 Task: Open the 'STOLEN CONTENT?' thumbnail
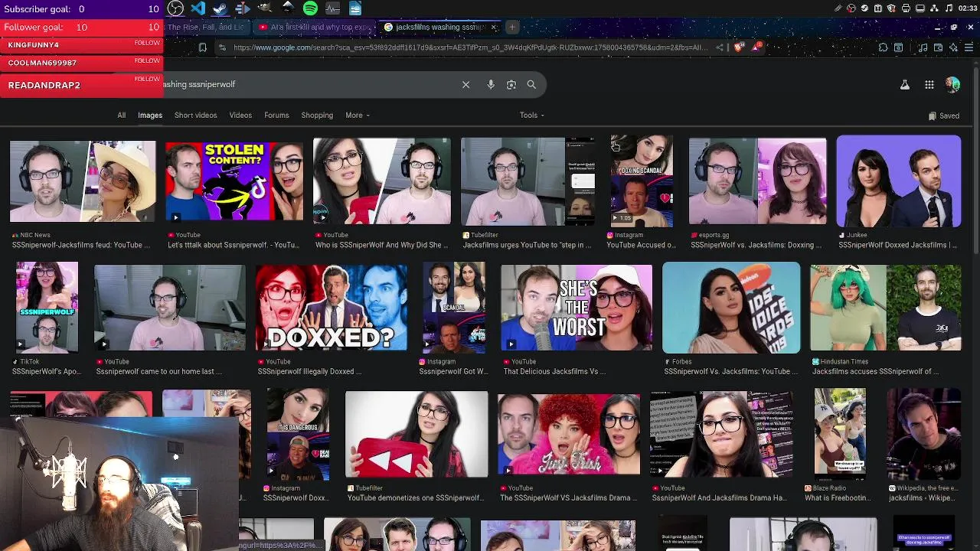click(234, 182)
